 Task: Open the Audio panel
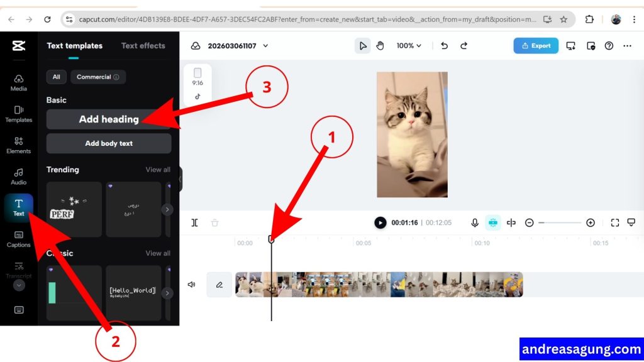(x=18, y=177)
